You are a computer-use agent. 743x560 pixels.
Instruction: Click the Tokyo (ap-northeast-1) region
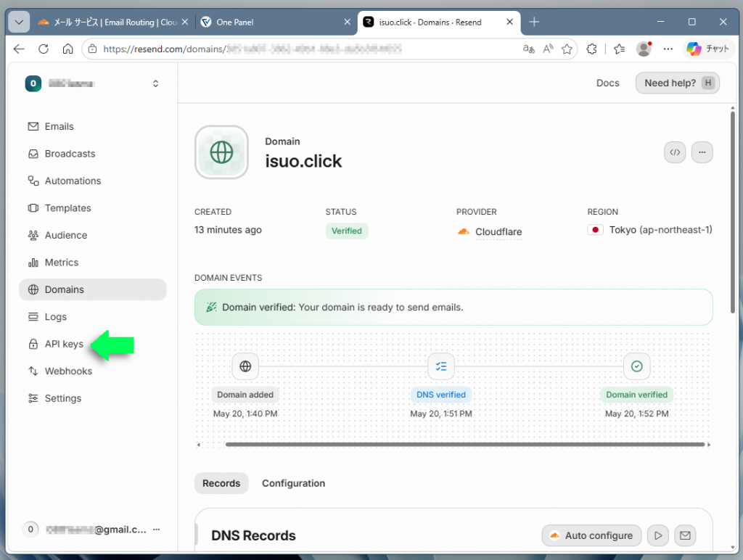(x=660, y=230)
